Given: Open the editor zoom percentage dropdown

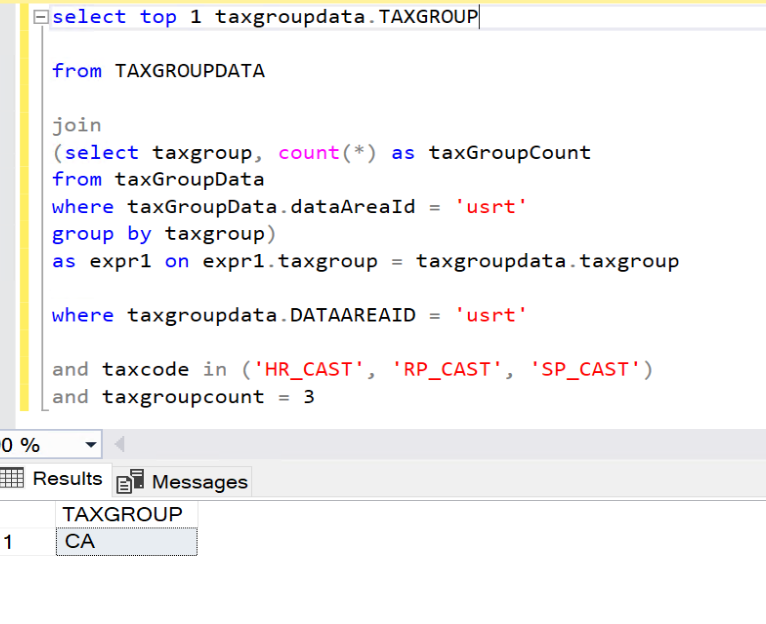Looking at the screenshot, I should pos(90,445).
